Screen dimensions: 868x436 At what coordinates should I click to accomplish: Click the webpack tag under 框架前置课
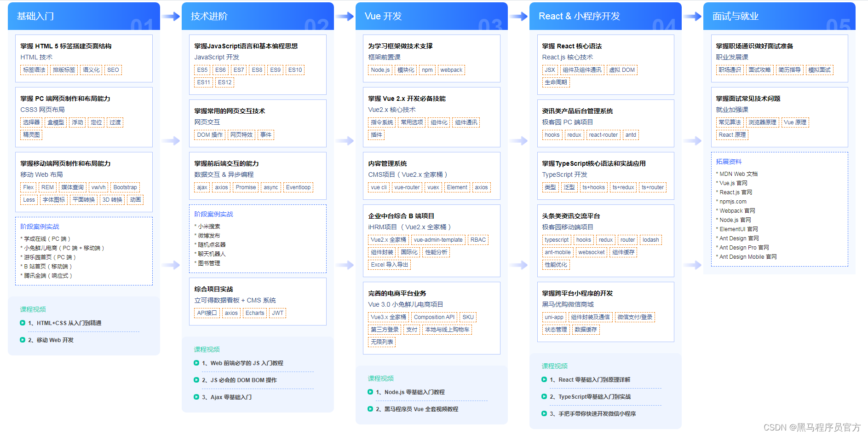coord(451,70)
